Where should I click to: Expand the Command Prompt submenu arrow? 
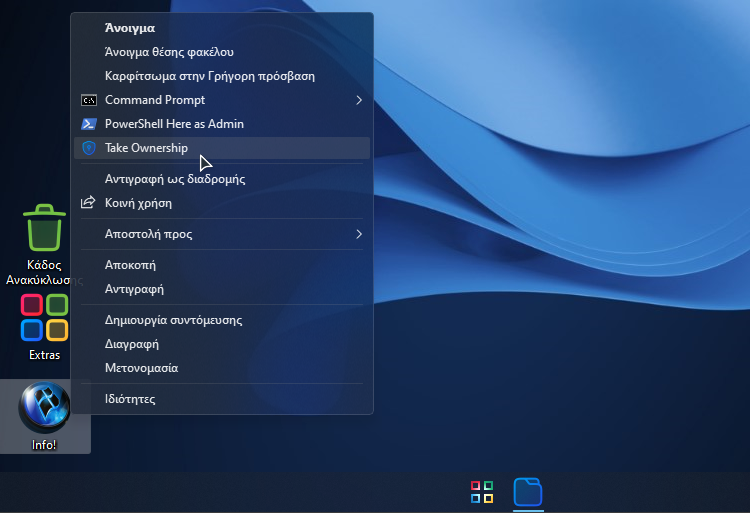click(x=359, y=100)
